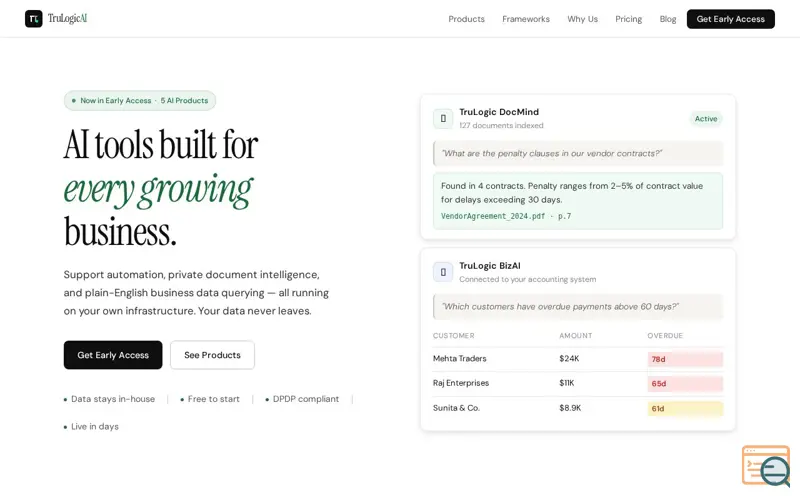Visit the Blog link
This screenshot has width=800, height=500.
click(667, 19)
